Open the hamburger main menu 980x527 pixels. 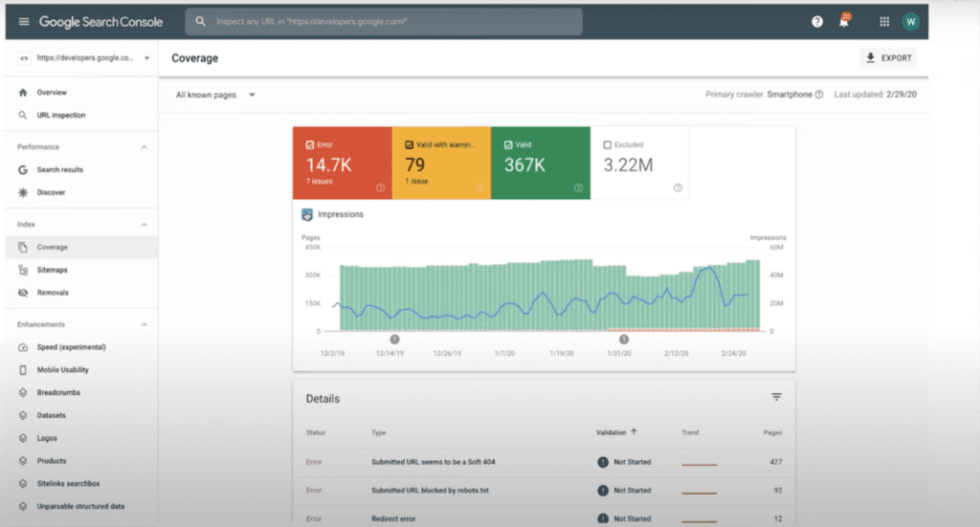(x=24, y=22)
